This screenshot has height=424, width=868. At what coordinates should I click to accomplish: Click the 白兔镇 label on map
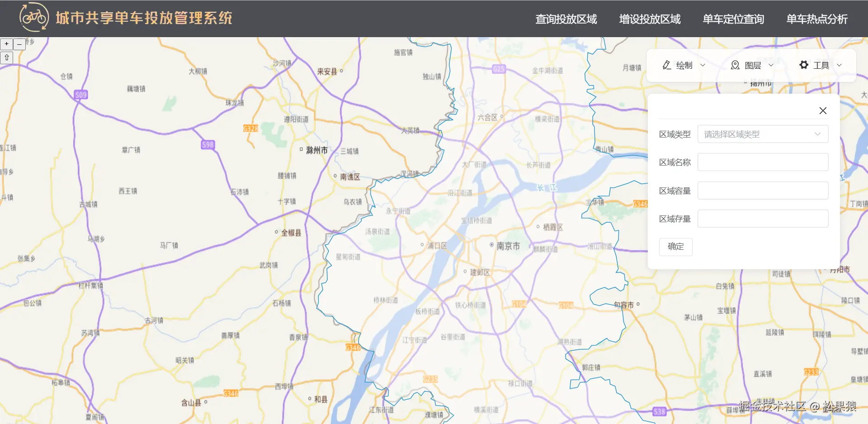pyautogui.click(x=725, y=286)
